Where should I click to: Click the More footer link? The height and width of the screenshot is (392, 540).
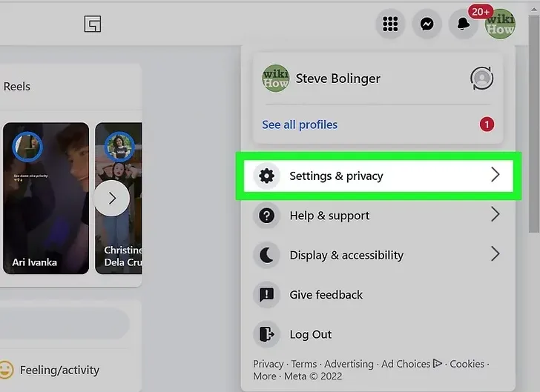point(265,376)
